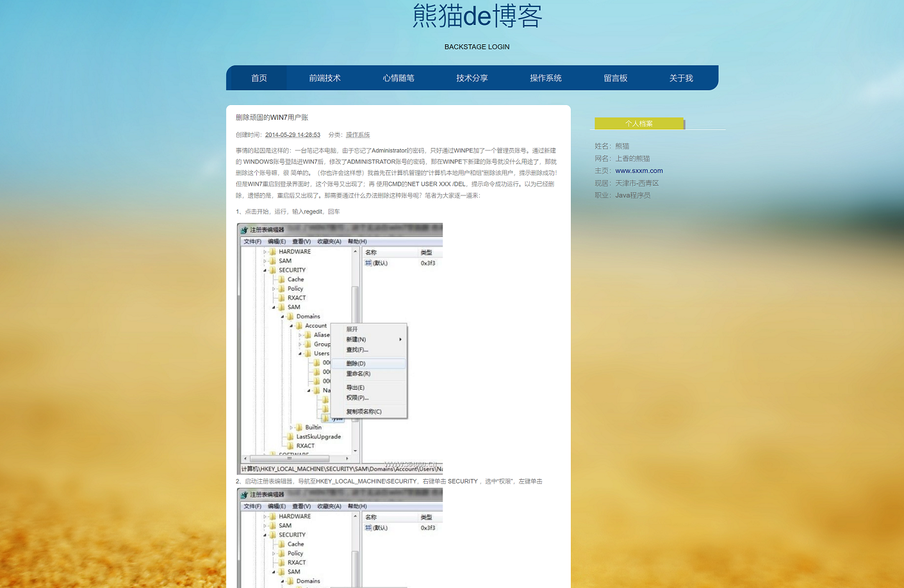Go to the 首页 navigation tab
904x588 pixels.
[259, 78]
